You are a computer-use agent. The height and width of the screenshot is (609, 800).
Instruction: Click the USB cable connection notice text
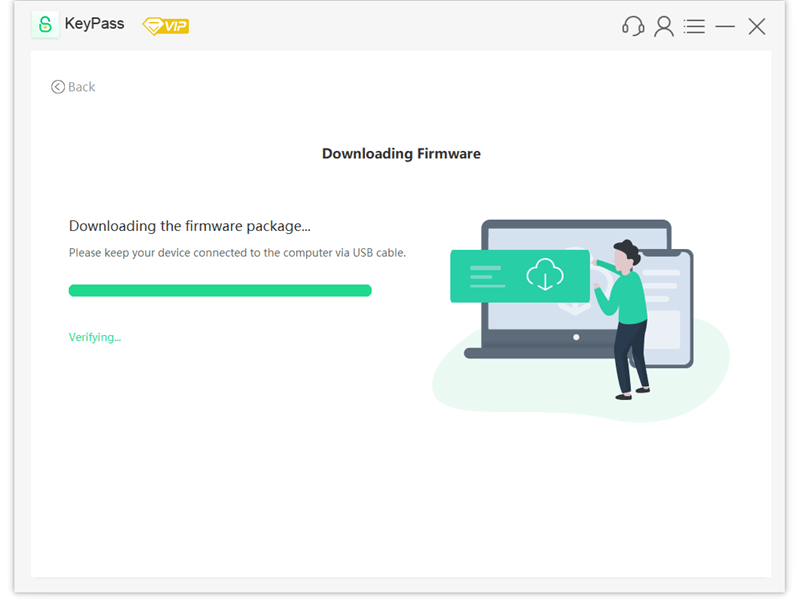[237, 253]
